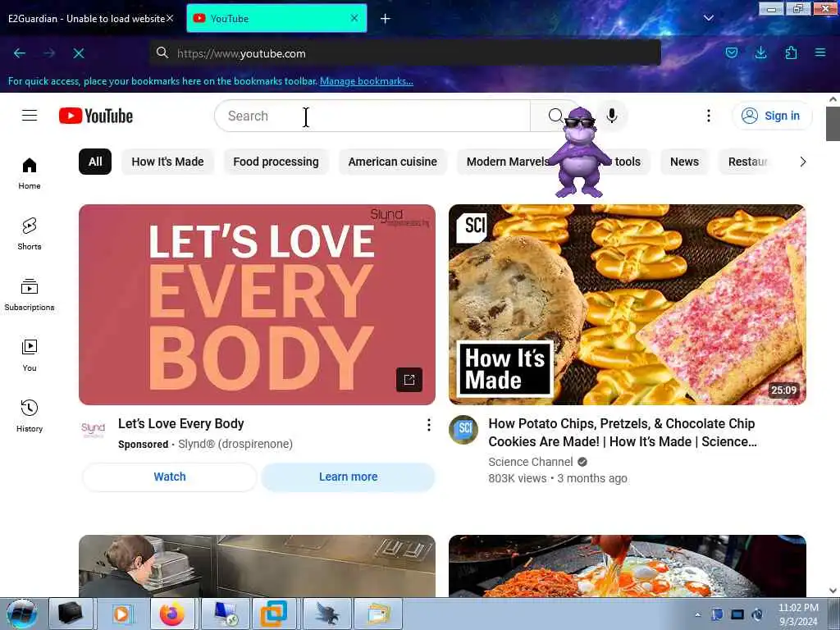Close the YouTube tab
The height and width of the screenshot is (630, 840).
tap(354, 18)
